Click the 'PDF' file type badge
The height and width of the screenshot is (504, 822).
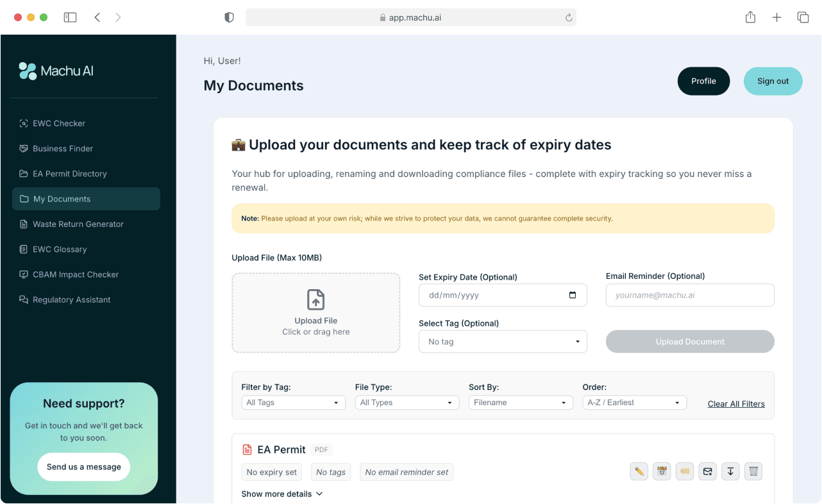point(321,450)
